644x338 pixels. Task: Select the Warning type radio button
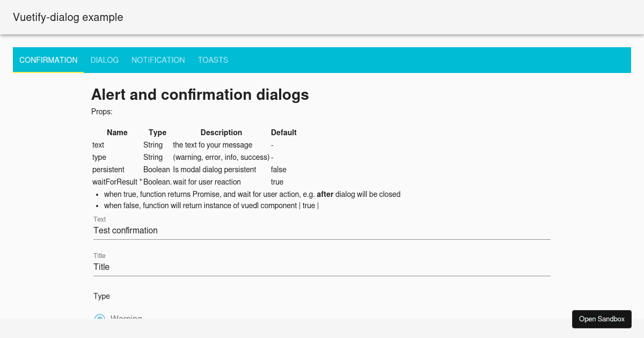click(100, 319)
